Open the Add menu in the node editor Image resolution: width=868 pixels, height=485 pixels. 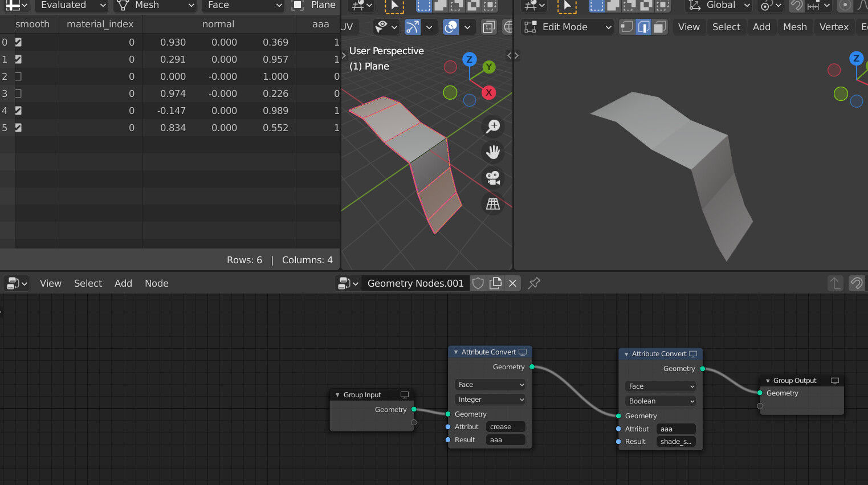123,283
